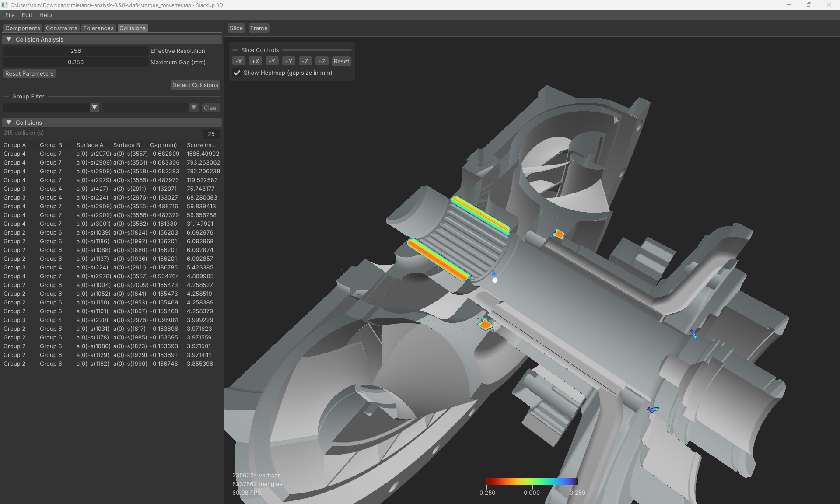Open the second Group Filter dropdown

pos(193,107)
